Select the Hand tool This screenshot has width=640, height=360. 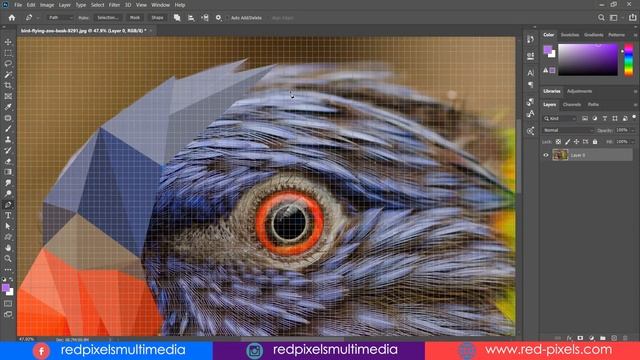[8, 248]
